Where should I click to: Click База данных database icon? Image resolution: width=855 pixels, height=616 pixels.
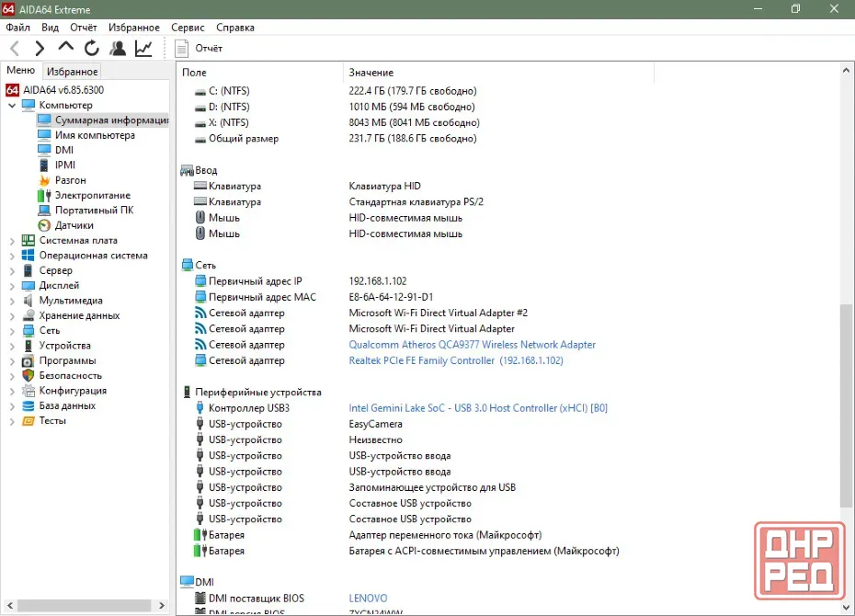coord(28,405)
